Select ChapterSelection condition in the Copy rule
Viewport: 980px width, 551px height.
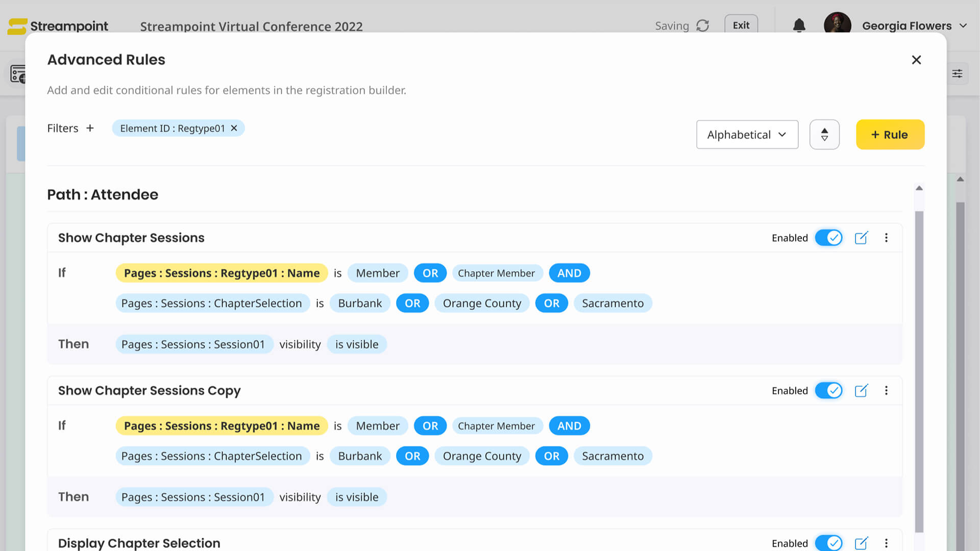coord(212,456)
